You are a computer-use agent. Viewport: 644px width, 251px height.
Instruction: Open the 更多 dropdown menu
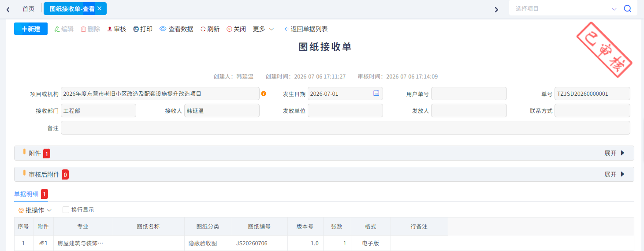tap(263, 29)
